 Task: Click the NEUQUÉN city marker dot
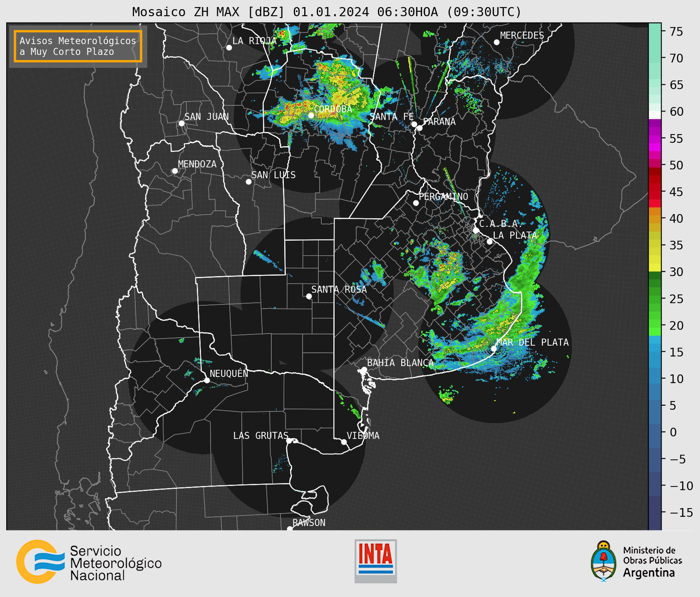(207, 380)
